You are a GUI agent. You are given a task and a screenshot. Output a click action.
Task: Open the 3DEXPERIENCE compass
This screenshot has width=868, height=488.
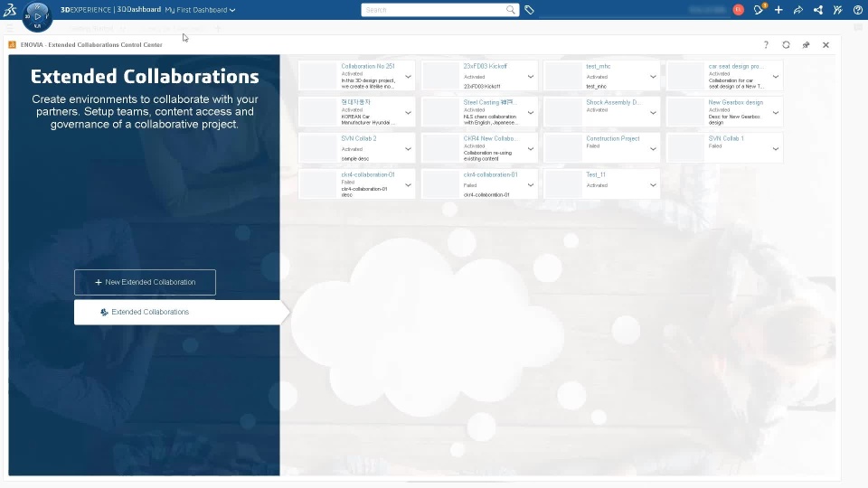(37, 16)
